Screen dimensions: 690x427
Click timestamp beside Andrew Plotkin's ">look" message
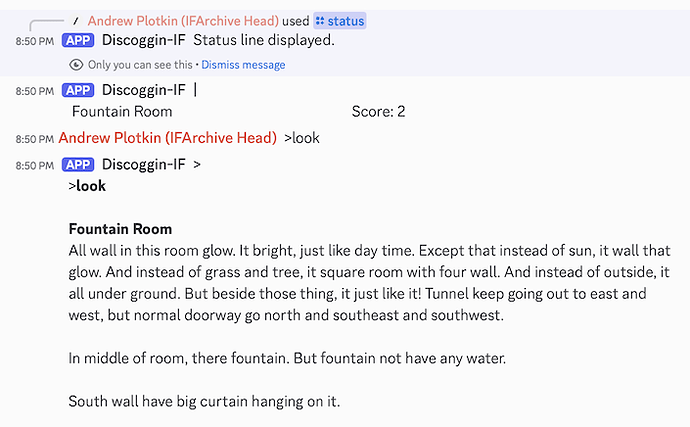tap(34, 139)
